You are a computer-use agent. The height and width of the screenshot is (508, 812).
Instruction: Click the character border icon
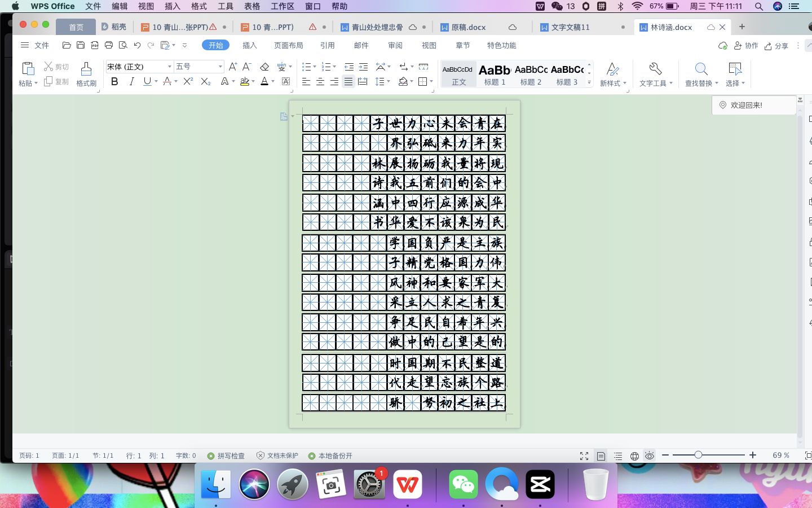[286, 81]
